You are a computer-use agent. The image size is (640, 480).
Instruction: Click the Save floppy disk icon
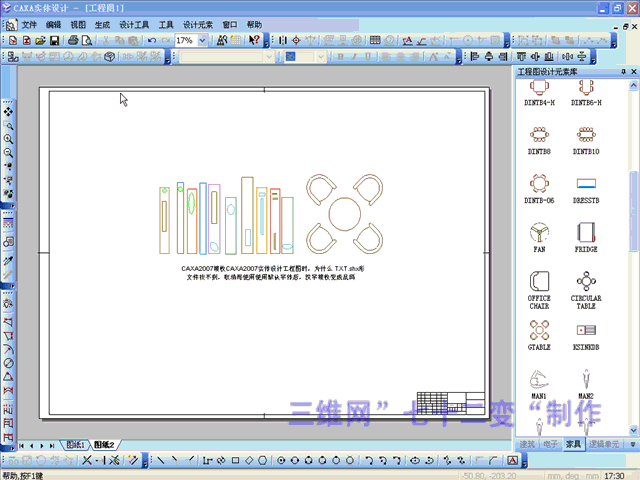[54, 40]
